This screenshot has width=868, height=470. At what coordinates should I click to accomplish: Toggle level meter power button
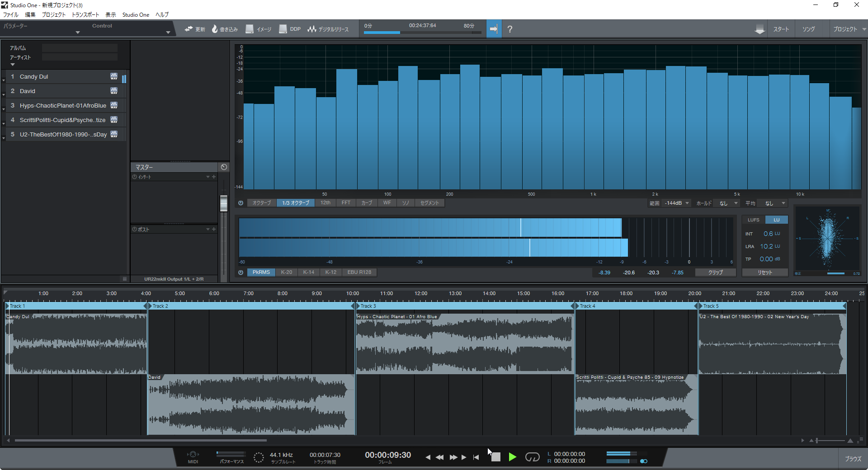(x=241, y=273)
